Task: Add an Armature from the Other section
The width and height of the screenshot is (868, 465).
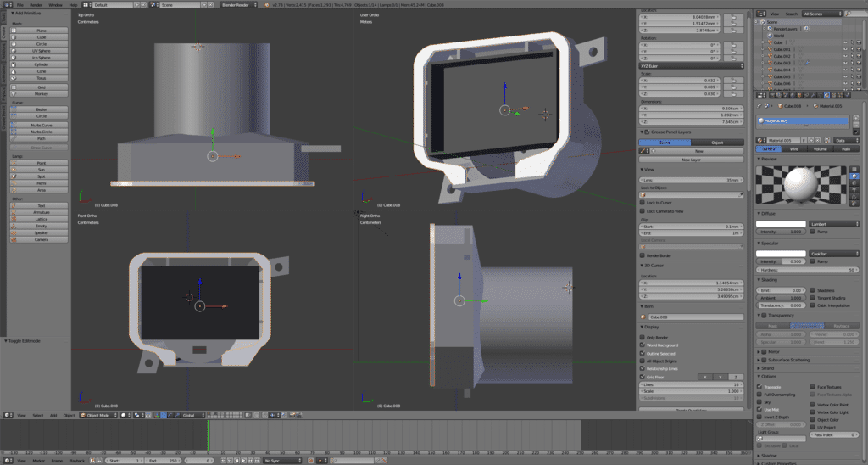Action: coord(41,212)
